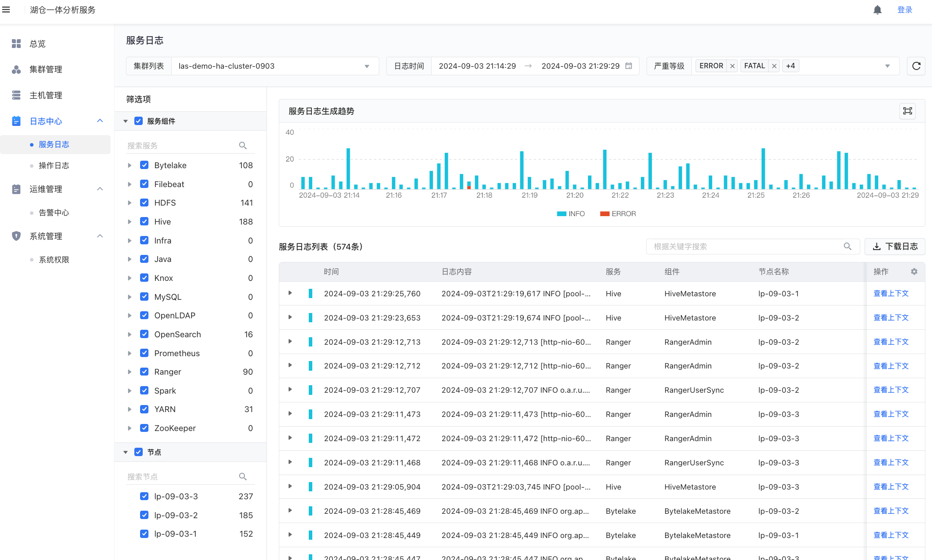The image size is (932, 560).
Task: Toggle the ERROR legend swatch
Action: (x=605, y=214)
